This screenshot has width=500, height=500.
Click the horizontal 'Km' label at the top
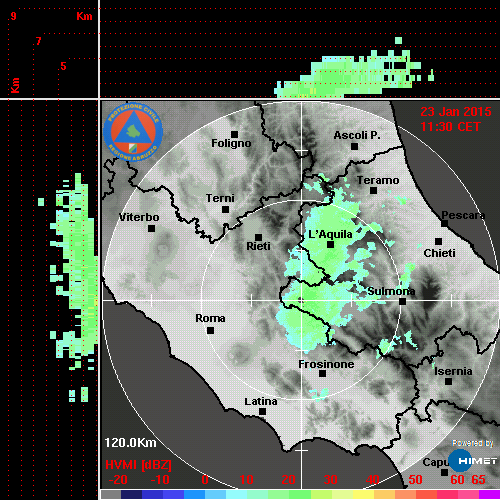pos(84,16)
